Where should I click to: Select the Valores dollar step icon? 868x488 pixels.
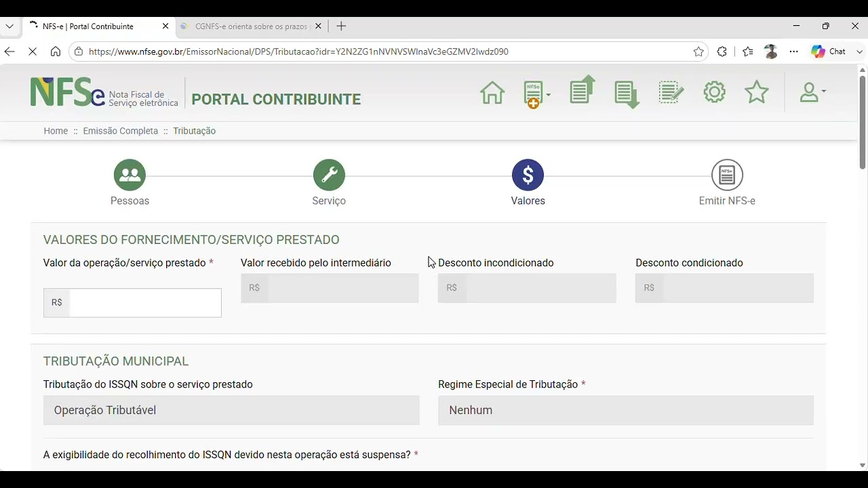pos(528,175)
